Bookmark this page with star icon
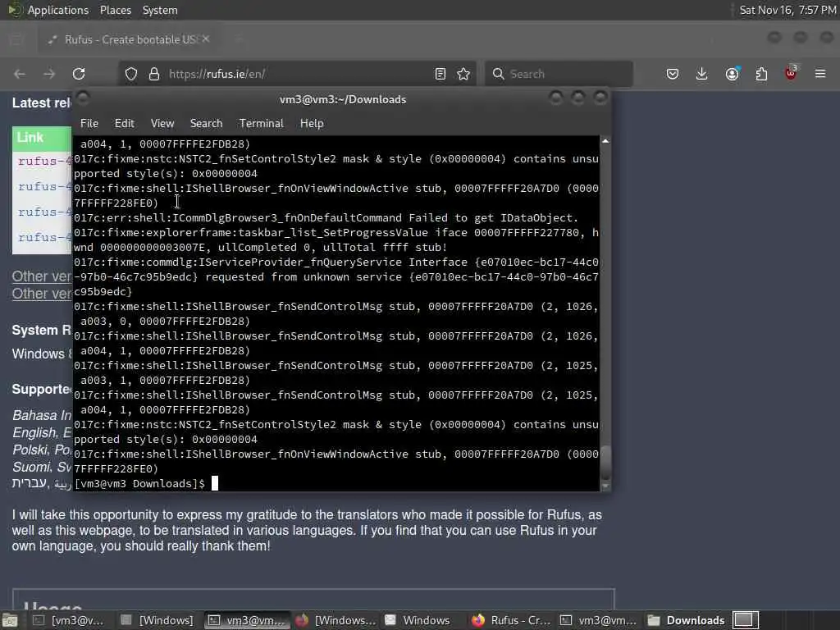The image size is (840, 630). 464,74
